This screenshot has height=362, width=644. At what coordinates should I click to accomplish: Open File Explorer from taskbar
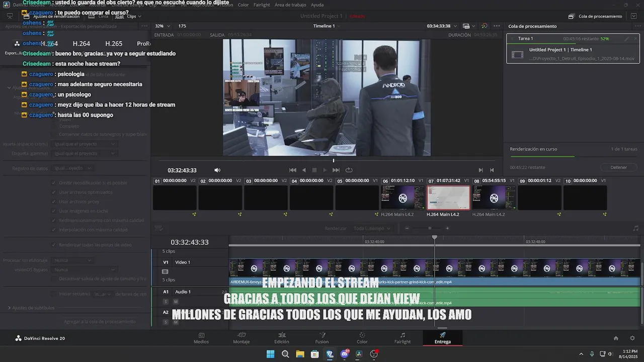(300, 354)
